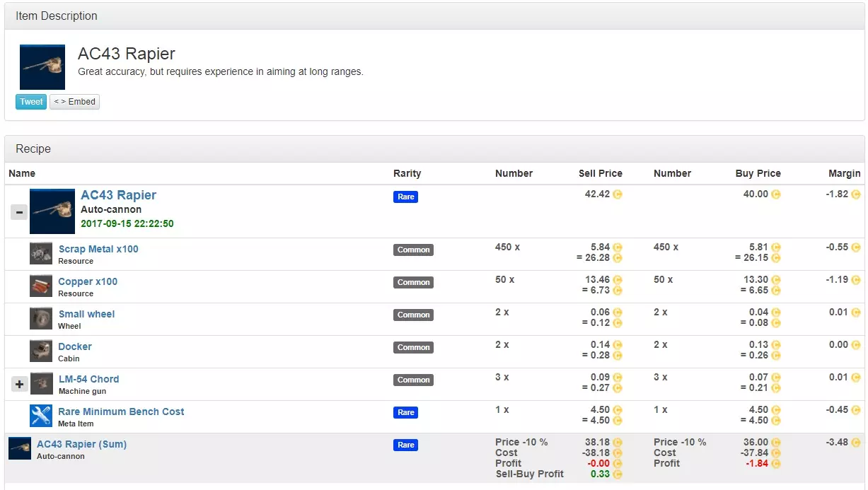Click the AC43 Rapier recipe row thumbnail

pyautogui.click(x=52, y=211)
